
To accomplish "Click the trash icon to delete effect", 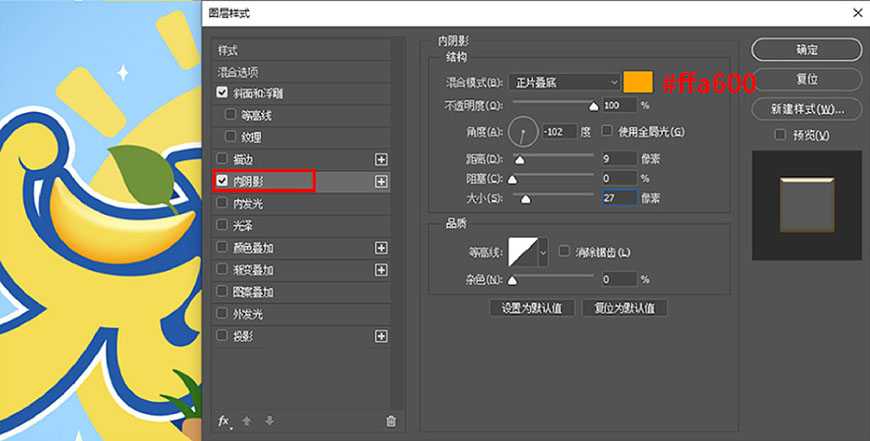I will [x=391, y=421].
